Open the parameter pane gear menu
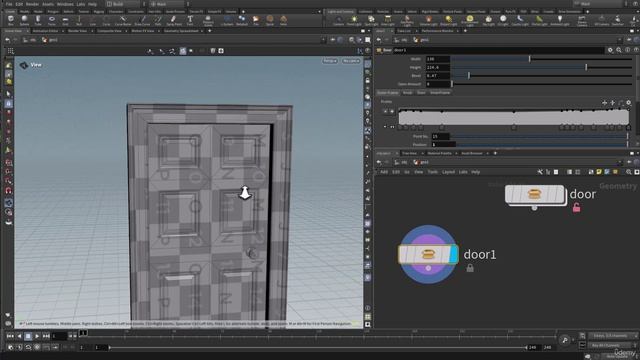This screenshot has width=640, height=360. [610, 50]
